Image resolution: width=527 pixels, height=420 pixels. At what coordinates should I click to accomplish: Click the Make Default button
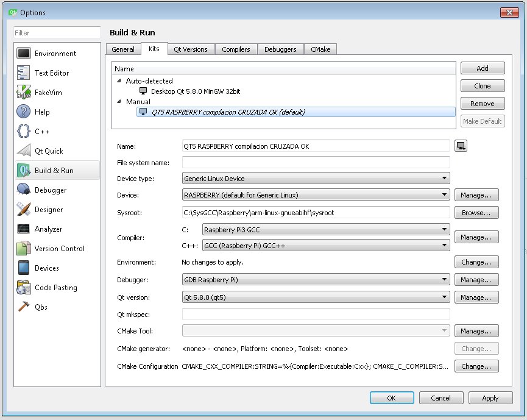coord(483,121)
